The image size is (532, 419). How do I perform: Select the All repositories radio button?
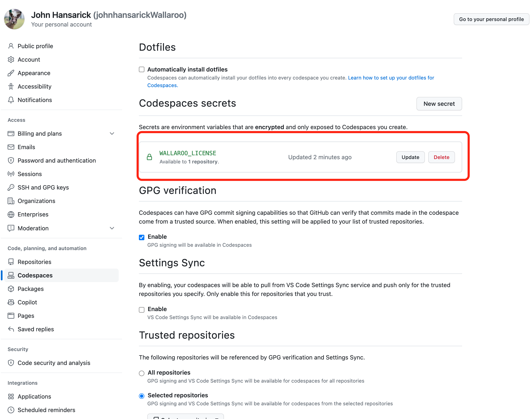tap(141, 373)
